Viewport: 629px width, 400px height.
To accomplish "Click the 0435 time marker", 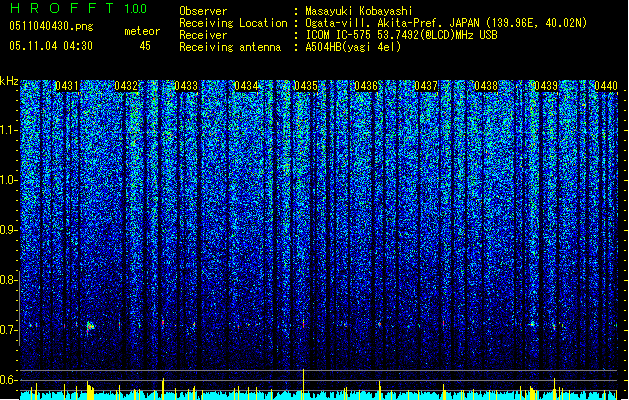I will 306,86.
